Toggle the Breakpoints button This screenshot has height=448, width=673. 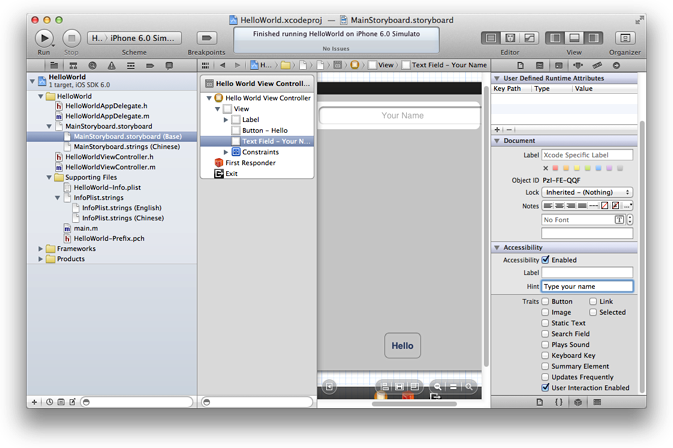coord(207,37)
